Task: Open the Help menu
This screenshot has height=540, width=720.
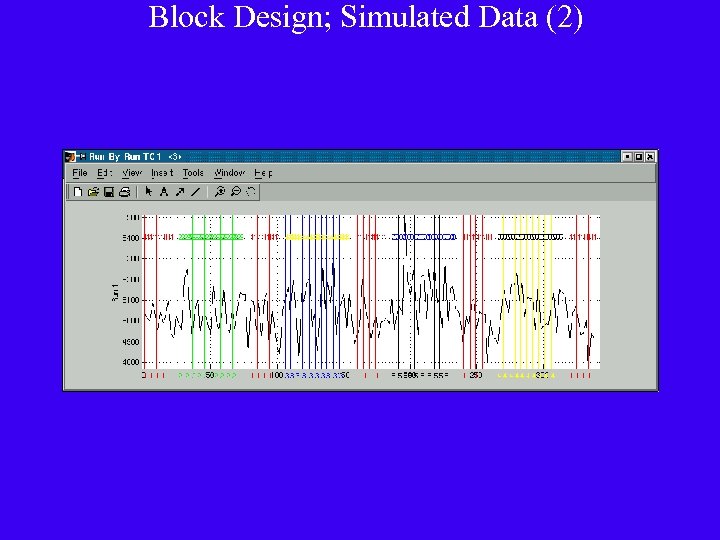Action: 263,173
